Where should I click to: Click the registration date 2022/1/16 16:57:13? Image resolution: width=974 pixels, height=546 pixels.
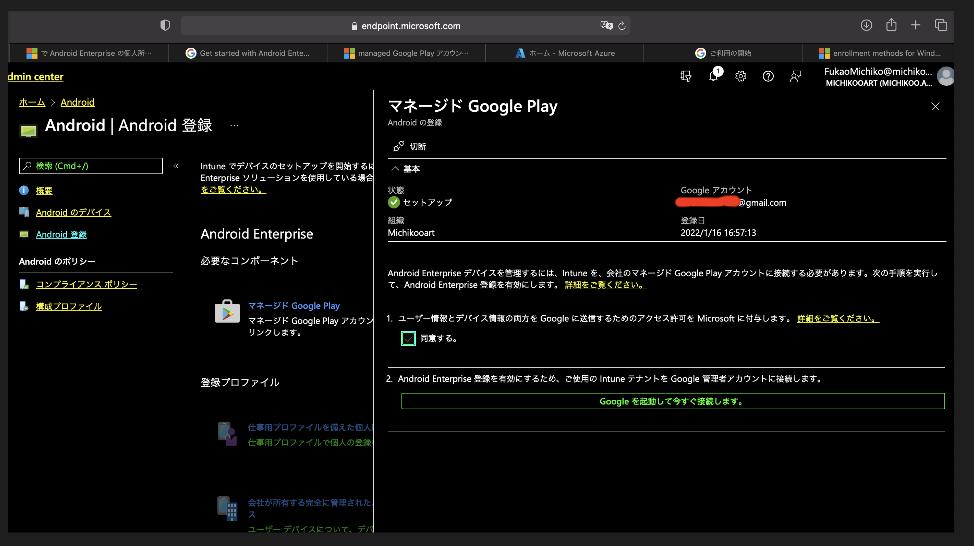718,233
